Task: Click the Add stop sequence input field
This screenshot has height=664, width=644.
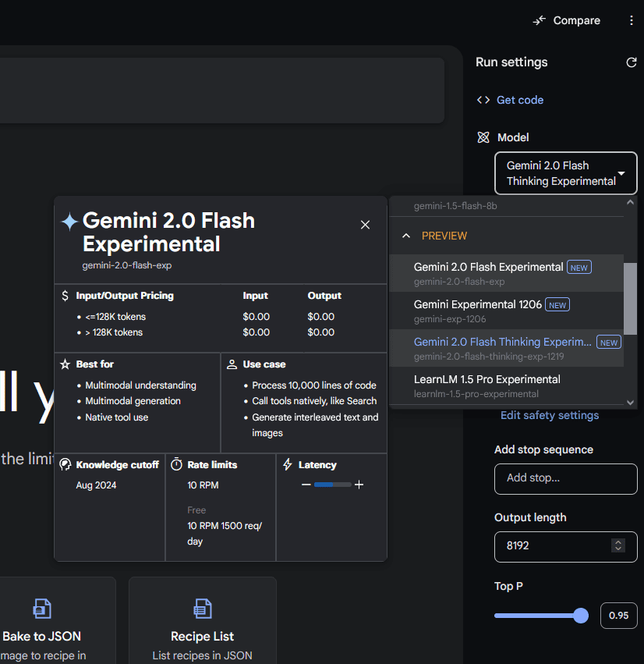Action: click(x=566, y=479)
